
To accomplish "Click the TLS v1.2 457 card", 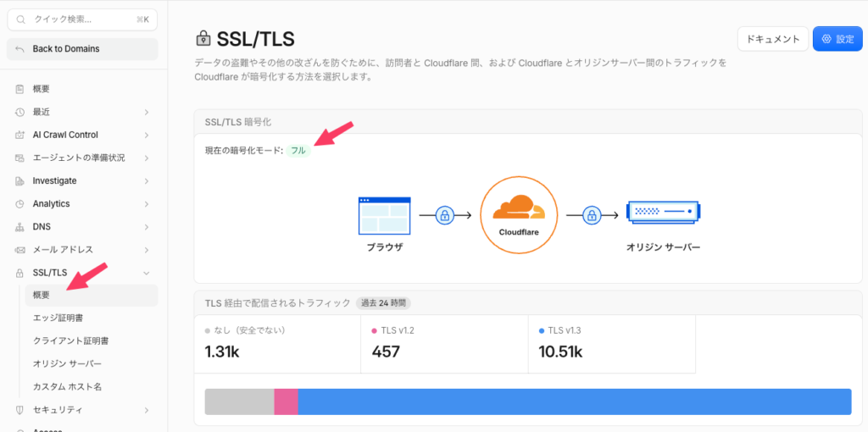I will point(444,344).
